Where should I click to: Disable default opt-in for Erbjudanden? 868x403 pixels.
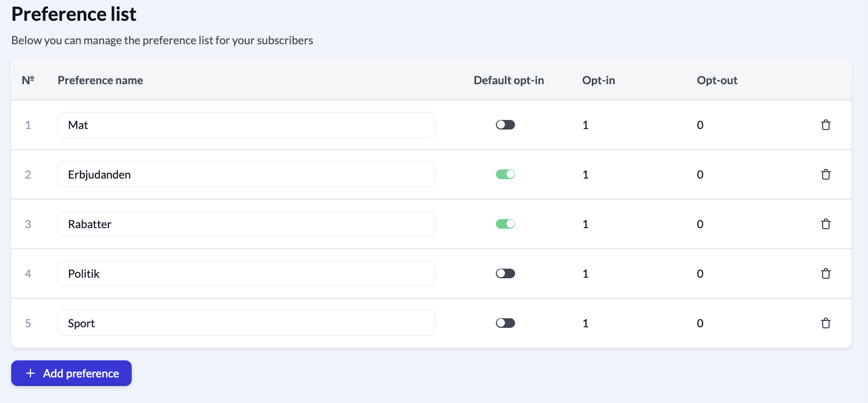click(x=505, y=174)
